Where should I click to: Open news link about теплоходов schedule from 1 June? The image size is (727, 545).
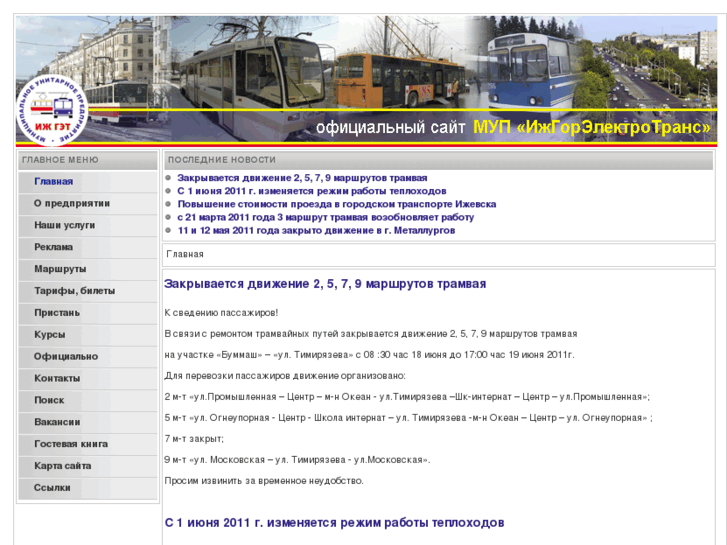312,191
